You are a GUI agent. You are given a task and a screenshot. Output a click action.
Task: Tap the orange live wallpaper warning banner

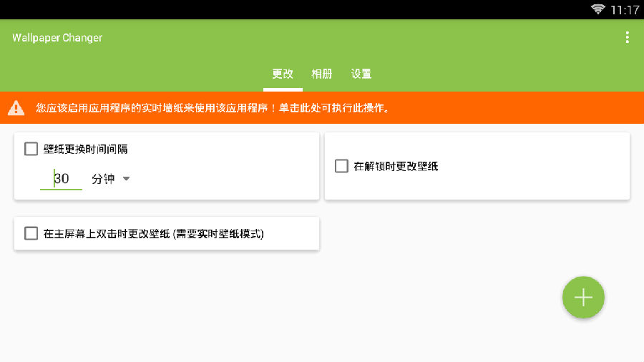[x=322, y=107]
